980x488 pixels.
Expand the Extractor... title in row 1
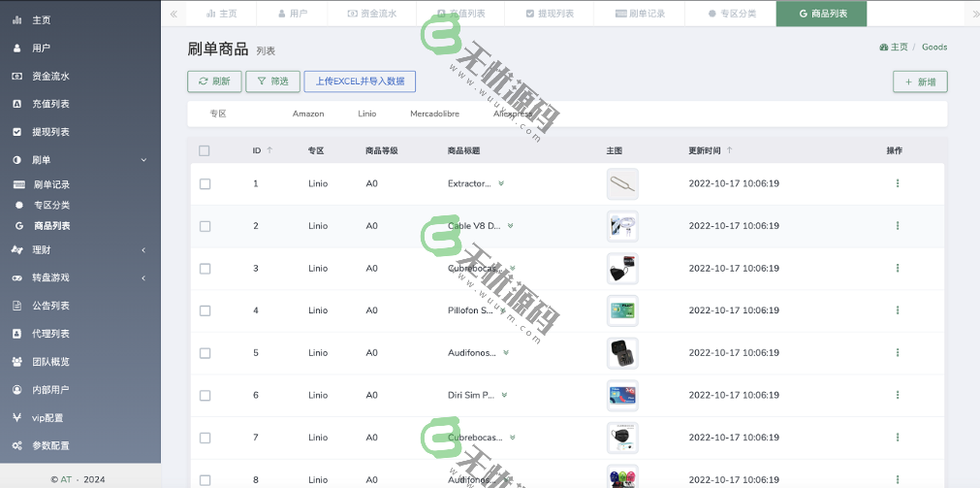501,184
